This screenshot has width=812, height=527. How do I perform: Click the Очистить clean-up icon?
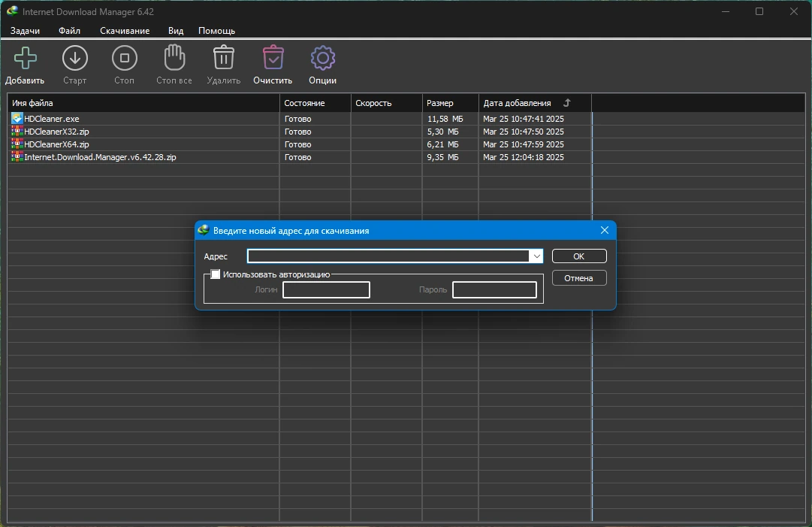273,58
